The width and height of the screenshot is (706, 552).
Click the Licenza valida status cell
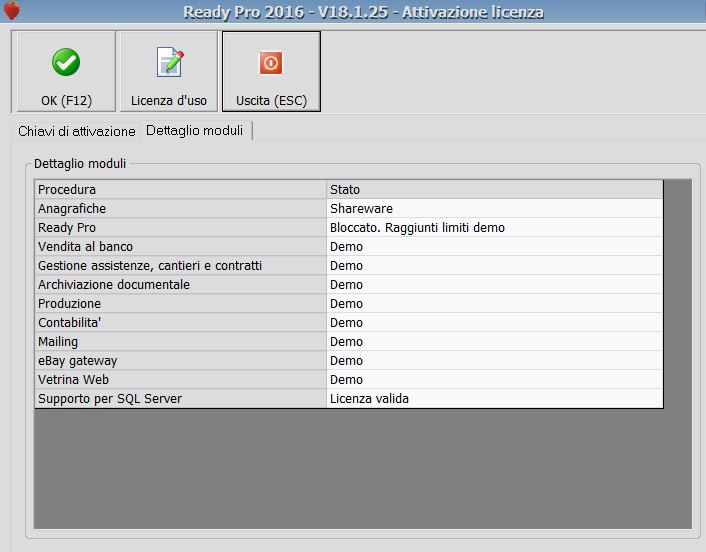495,398
